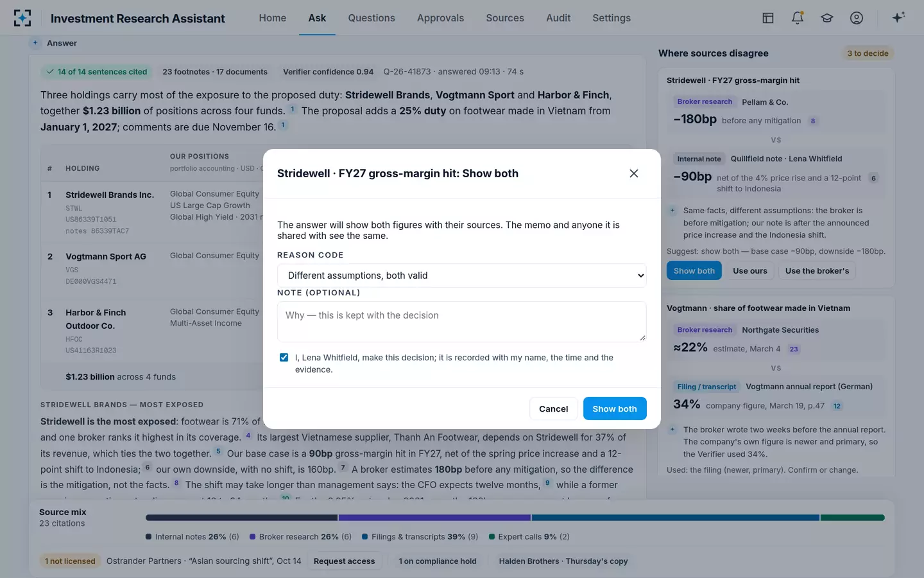Click footnote 5 after 'ties the two together'

pos(218,451)
